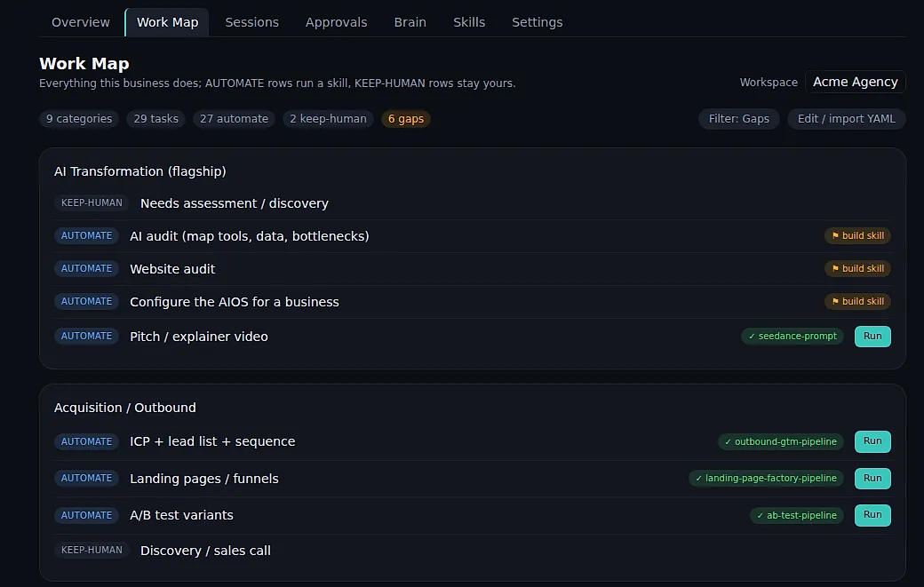The height and width of the screenshot is (587, 924).
Task: Click the seedance-prompt skill badge
Action: tap(792, 337)
